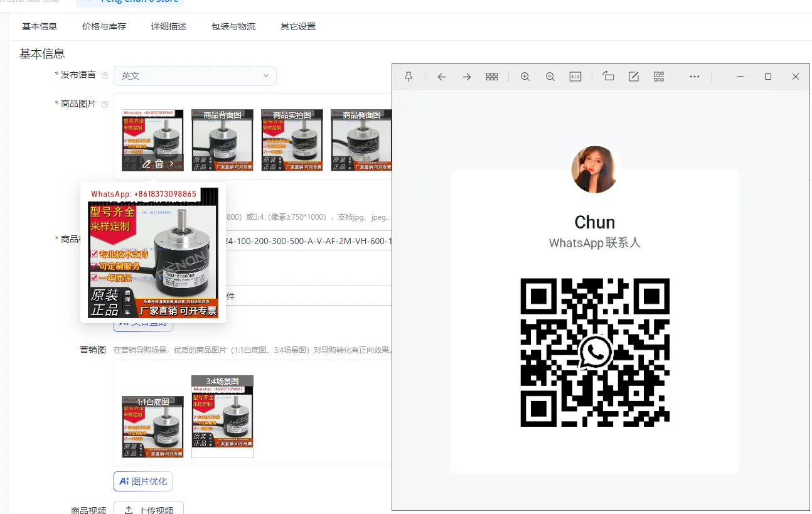
Task: Delete the first product image via trash icon
Action: 159,163
